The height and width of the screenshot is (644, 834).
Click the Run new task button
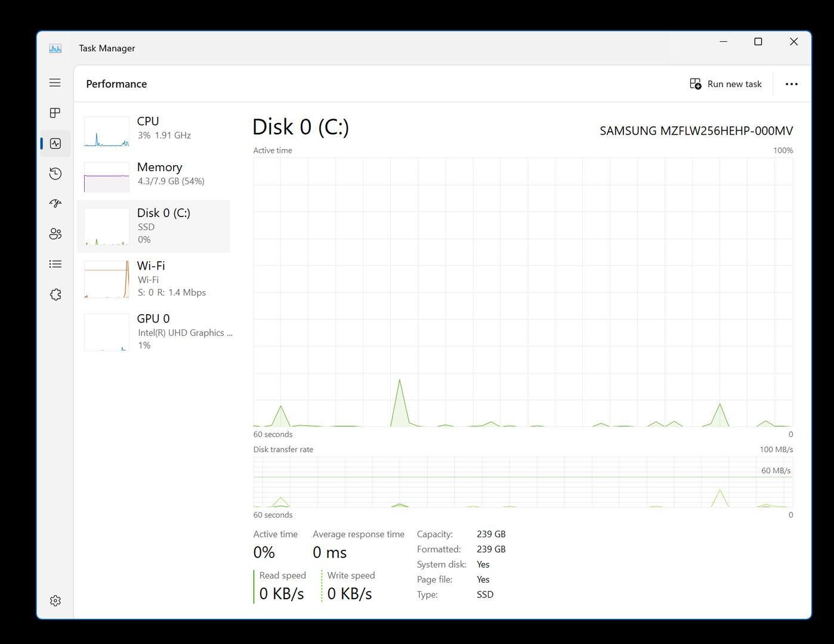pyautogui.click(x=725, y=84)
